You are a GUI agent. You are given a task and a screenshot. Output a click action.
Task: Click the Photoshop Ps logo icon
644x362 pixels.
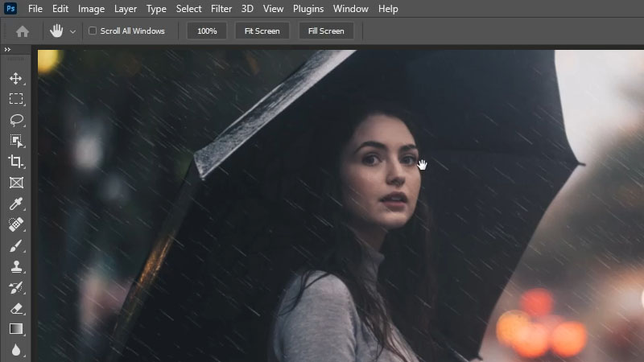(x=10, y=8)
